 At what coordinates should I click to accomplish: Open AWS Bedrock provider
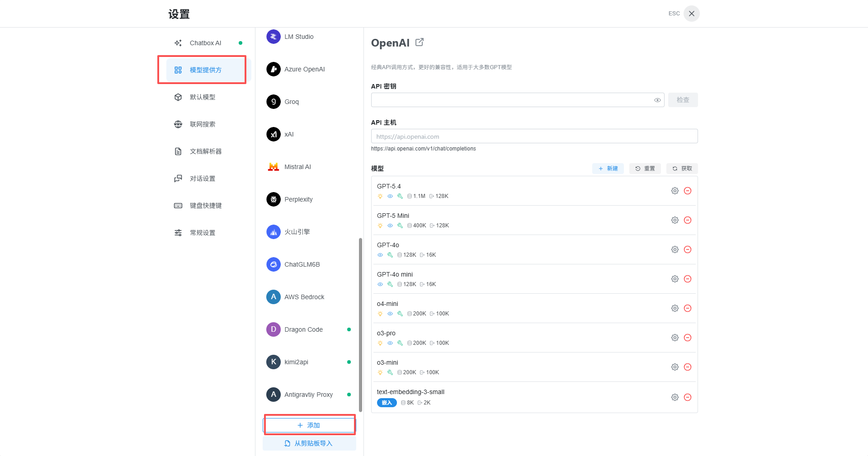pyautogui.click(x=309, y=297)
